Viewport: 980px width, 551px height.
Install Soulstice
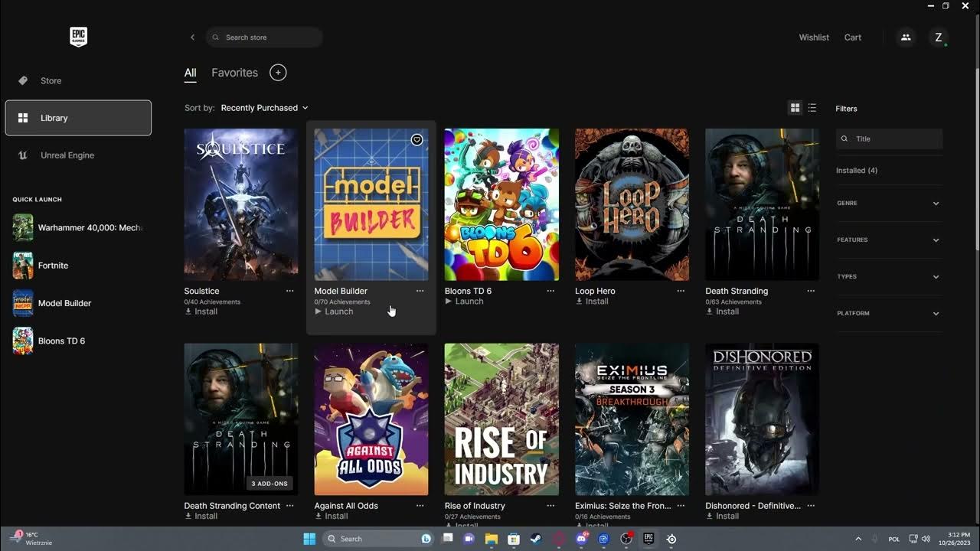pyautogui.click(x=201, y=311)
